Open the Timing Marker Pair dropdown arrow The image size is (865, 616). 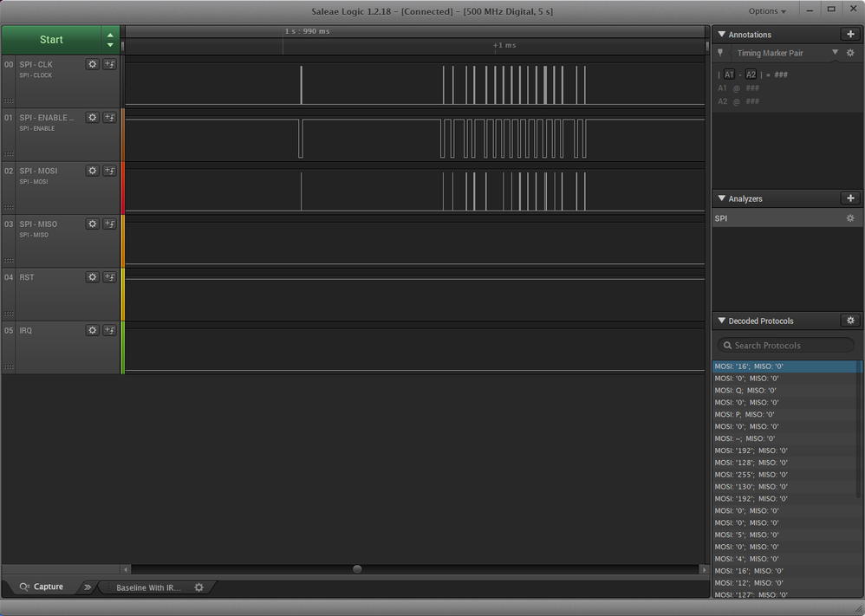pyautogui.click(x=835, y=52)
